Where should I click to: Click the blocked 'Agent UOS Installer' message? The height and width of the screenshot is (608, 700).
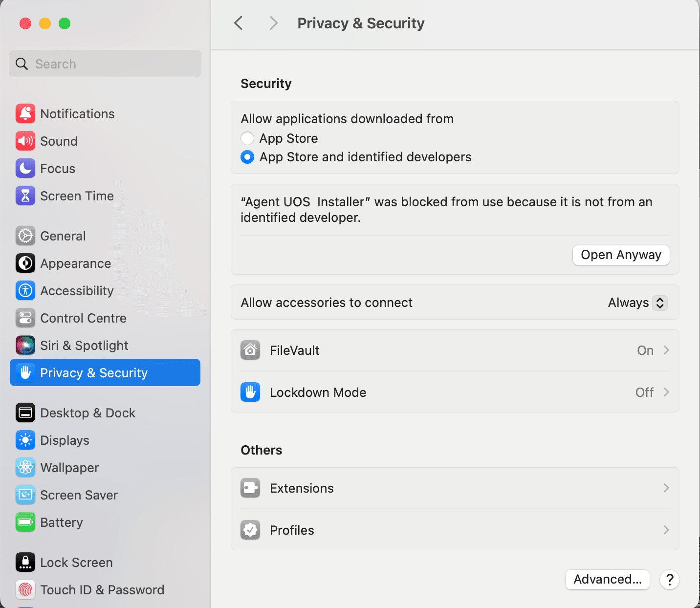point(446,210)
